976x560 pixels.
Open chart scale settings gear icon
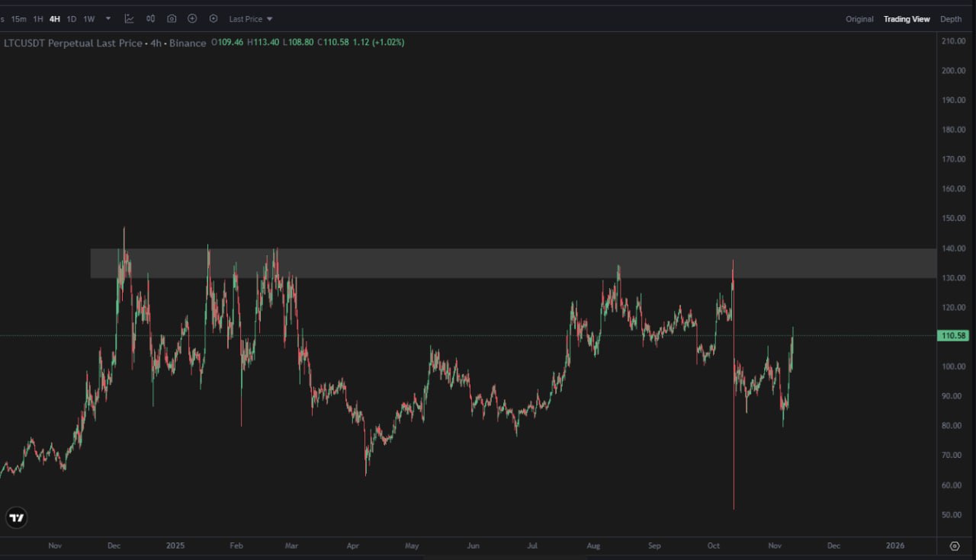[955, 546]
